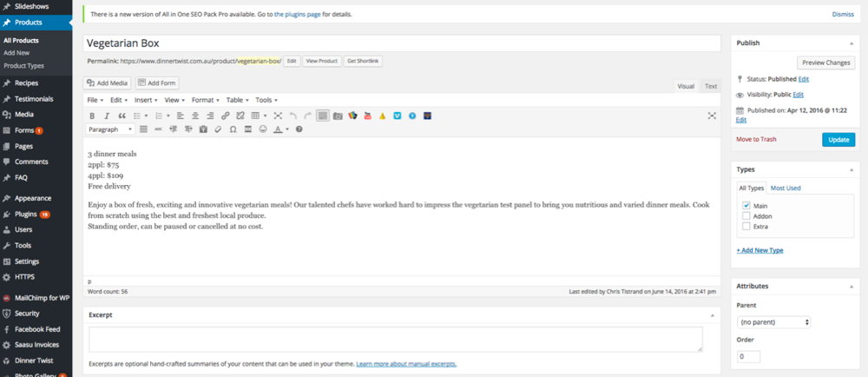The image size is (868, 377).
Task: Click the YouTube icon in the toolbar
Action: pos(368,116)
